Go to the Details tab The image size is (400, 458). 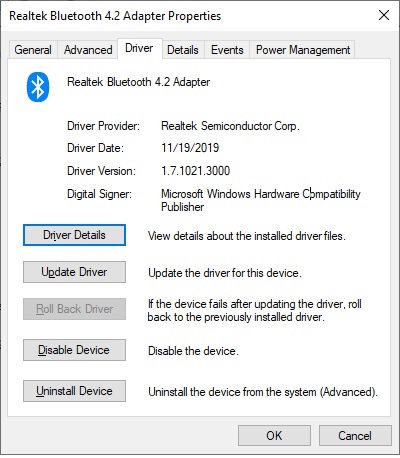click(x=183, y=50)
